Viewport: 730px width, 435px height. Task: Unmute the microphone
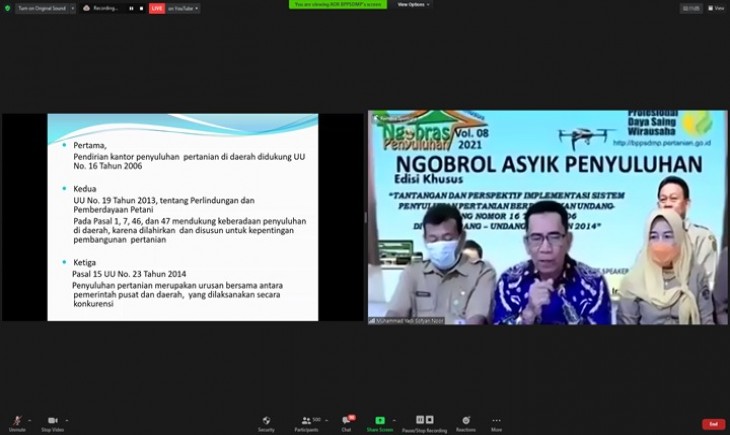[17, 424]
